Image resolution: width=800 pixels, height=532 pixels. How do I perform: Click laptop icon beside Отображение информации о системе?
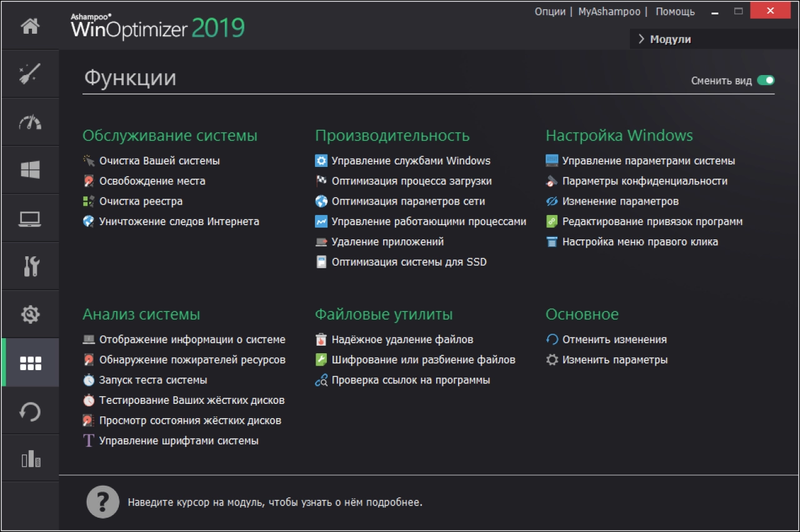click(89, 339)
